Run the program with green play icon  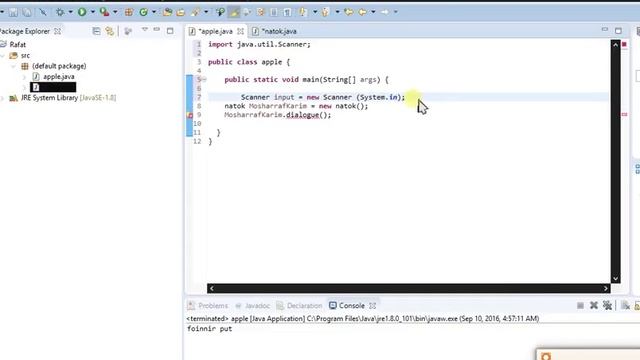(x=82, y=12)
